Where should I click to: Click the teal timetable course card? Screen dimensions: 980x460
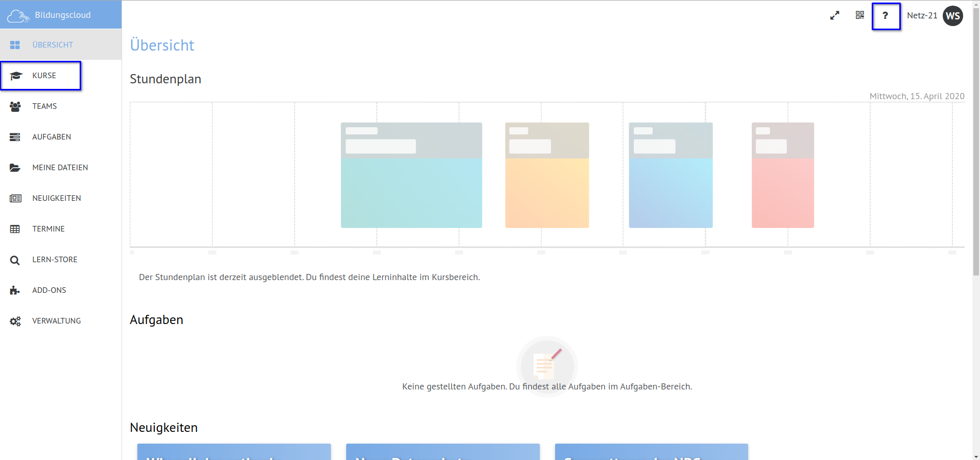[x=411, y=175]
